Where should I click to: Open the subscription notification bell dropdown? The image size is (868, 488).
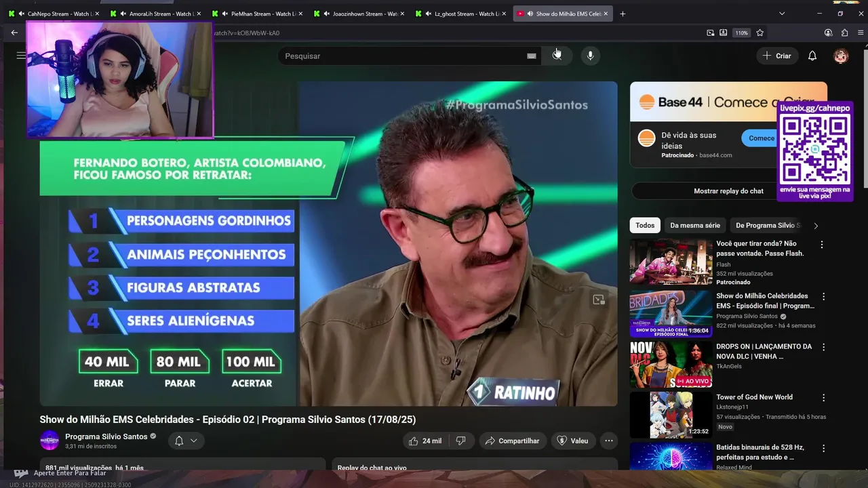(x=186, y=441)
